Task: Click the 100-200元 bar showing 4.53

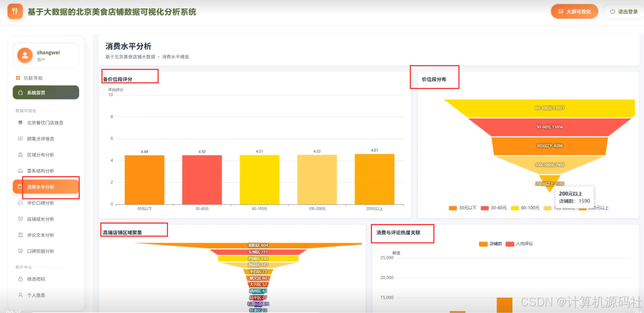Action: (x=317, y=179)
